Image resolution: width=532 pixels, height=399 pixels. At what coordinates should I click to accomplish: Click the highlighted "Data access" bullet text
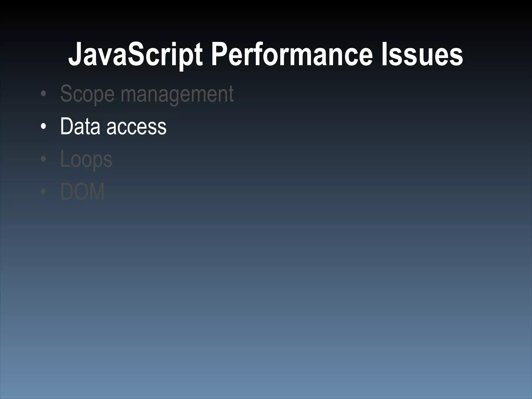[x=113, y=127]
